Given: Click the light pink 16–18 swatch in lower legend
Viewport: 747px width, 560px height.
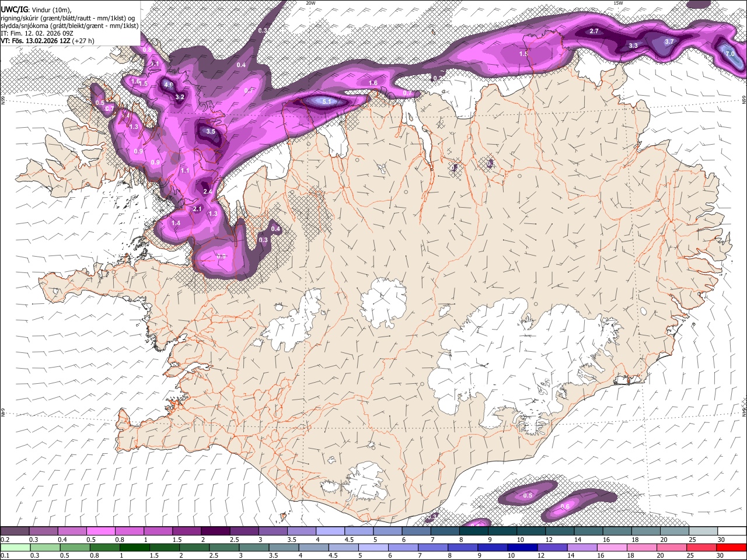Looking at the screenshot, I should pos(612,547).
